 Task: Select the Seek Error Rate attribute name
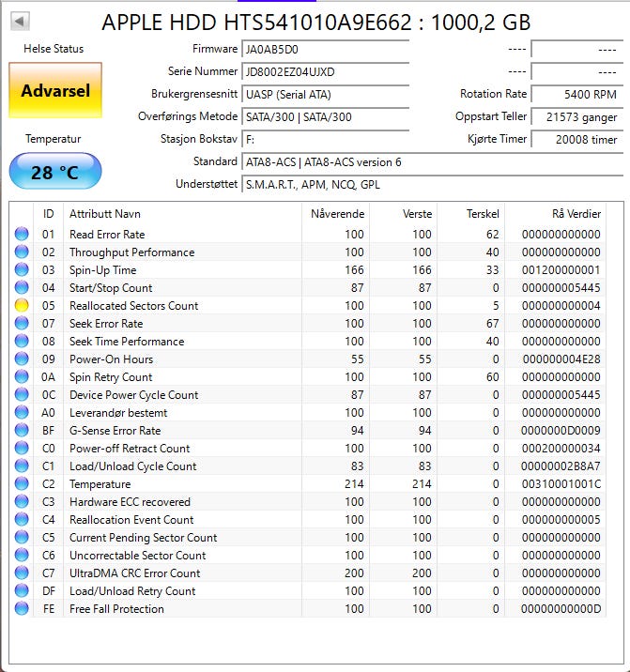106,324
